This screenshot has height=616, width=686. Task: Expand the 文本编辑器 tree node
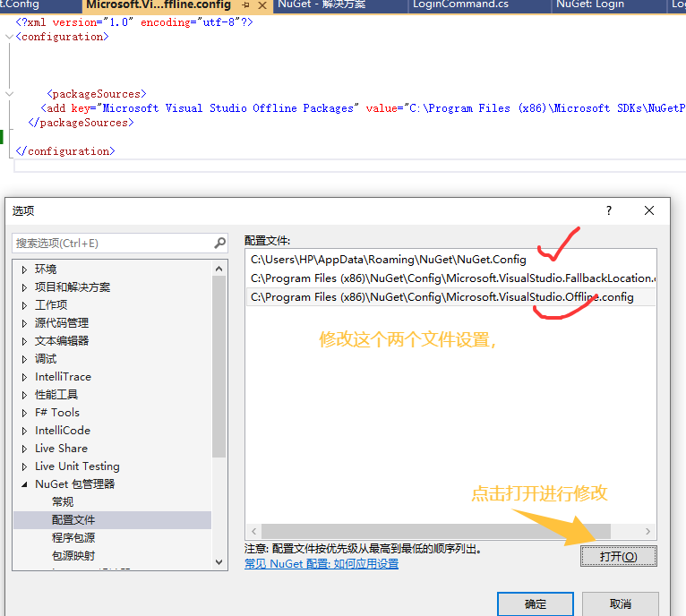coord(24,341)
